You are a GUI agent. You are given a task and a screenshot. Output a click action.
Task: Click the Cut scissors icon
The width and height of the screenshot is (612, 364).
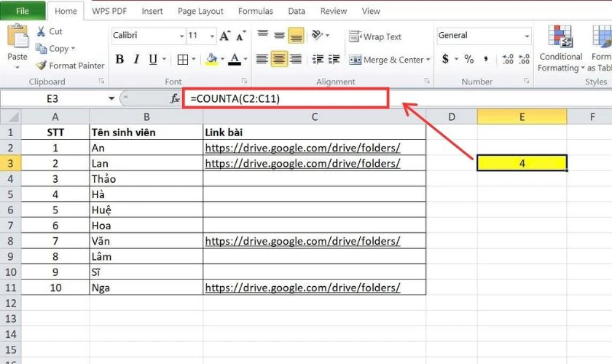(x=41, y=31)
